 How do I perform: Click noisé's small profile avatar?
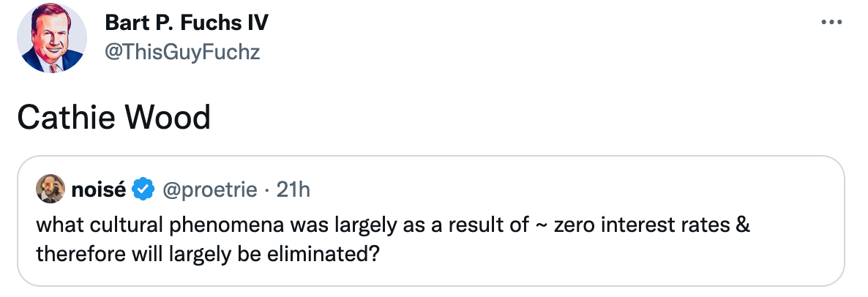pos(49,190)
